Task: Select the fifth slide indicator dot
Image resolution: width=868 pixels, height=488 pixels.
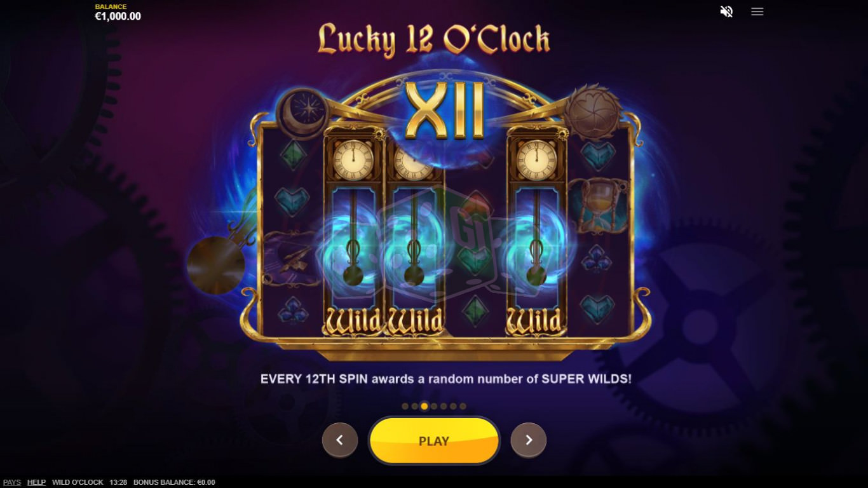Action: click(444, 406)
